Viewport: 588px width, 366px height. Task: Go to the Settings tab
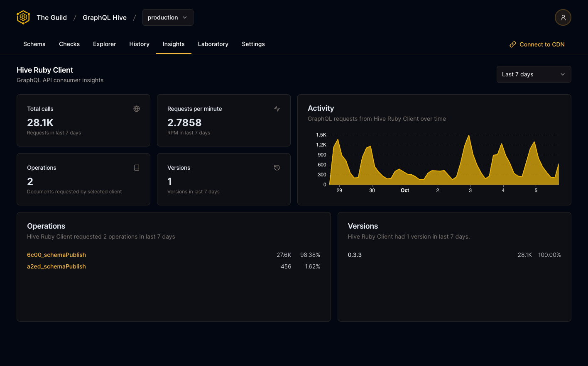click(x=253, y=44)
